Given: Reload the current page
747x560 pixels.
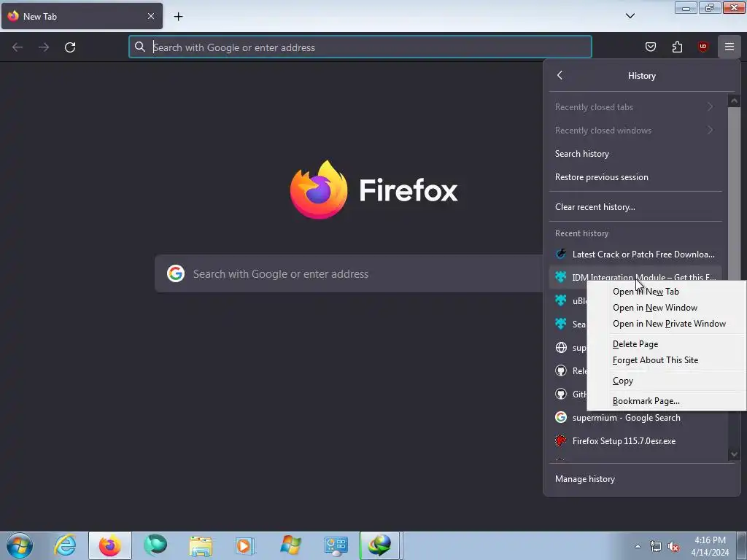Looking at the screenshot, I should 70,47.
